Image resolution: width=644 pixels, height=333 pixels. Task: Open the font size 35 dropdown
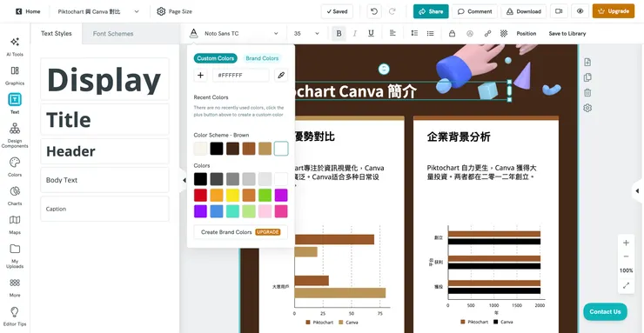click(x=307, y=34)
